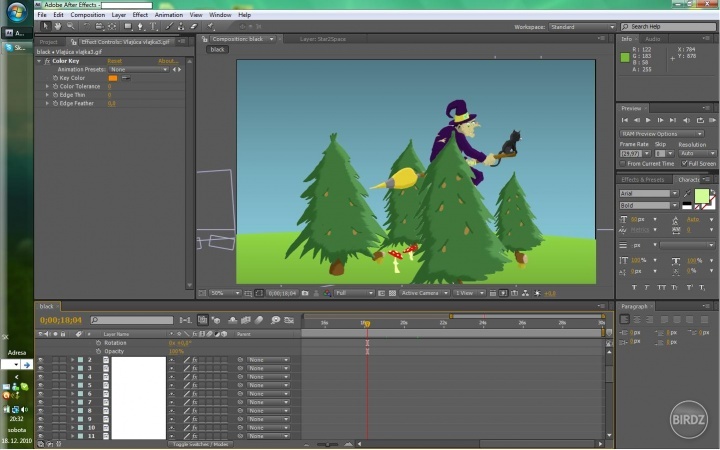
Task: Hide layer 2 with its eye icon
Action: (41, 360)
